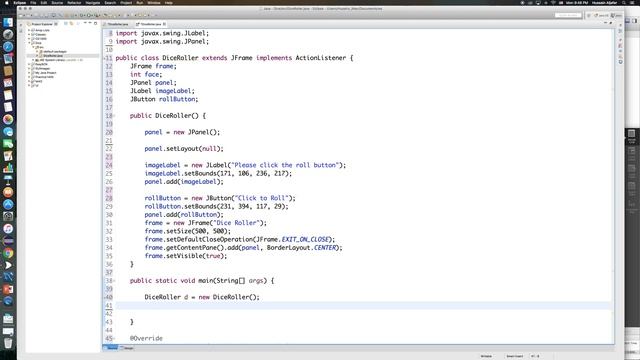Switch to the first DiceRoller.java editor tab
The width and height of the screenshot is (640, 360).
pos(118,24)
